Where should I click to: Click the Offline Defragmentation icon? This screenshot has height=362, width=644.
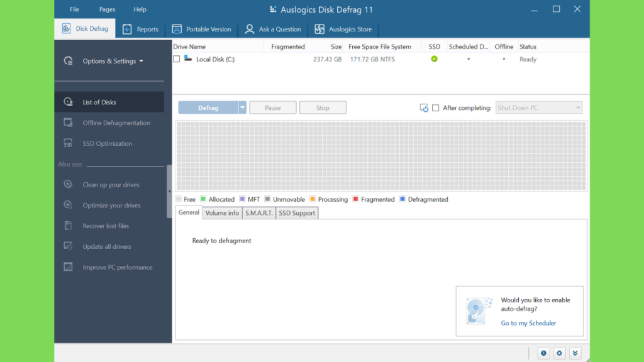[68, 123]
